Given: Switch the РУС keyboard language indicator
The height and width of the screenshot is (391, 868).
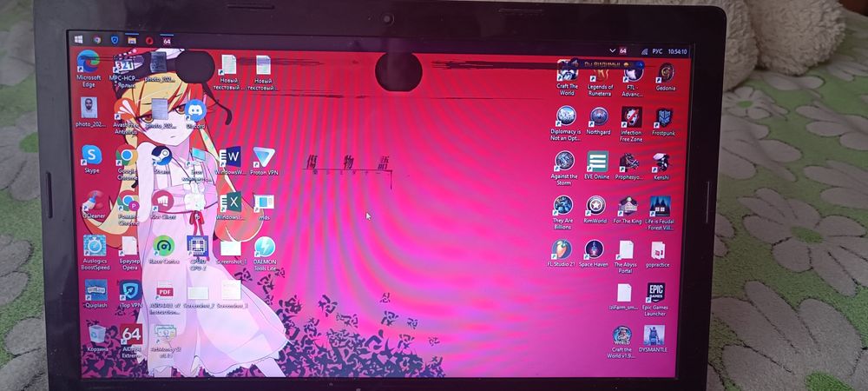Looking at the screenshot, I should 657,51.
